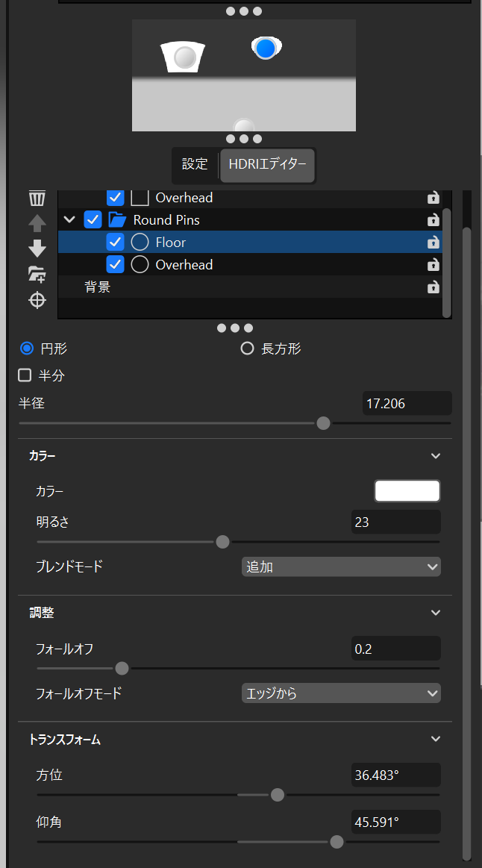Toggle lock icon on Round Pins folder
Viewport: 482px width, 868px height.
(x=433, y=219)
